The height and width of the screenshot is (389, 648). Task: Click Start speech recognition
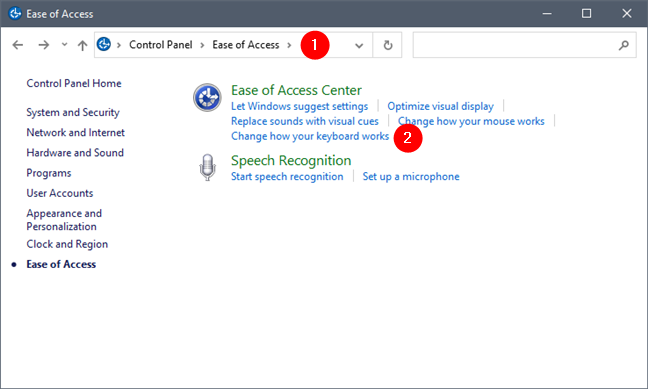coord(287,177)
